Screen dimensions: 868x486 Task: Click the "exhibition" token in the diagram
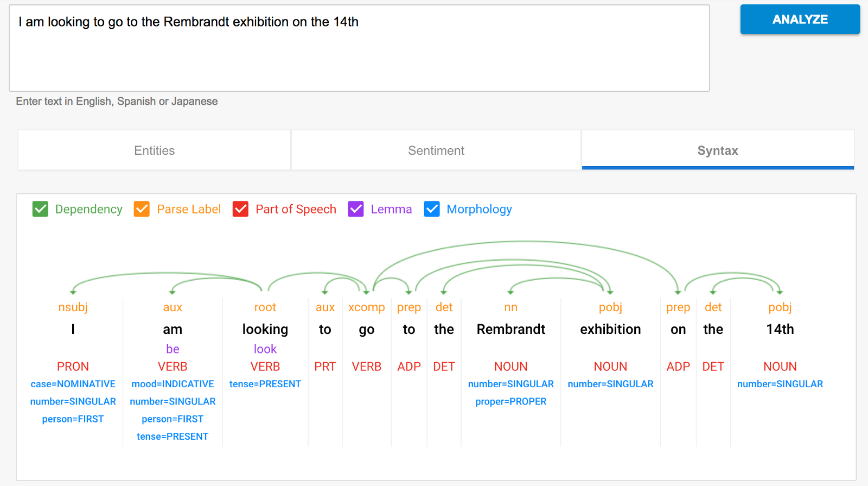click(610, 329)
